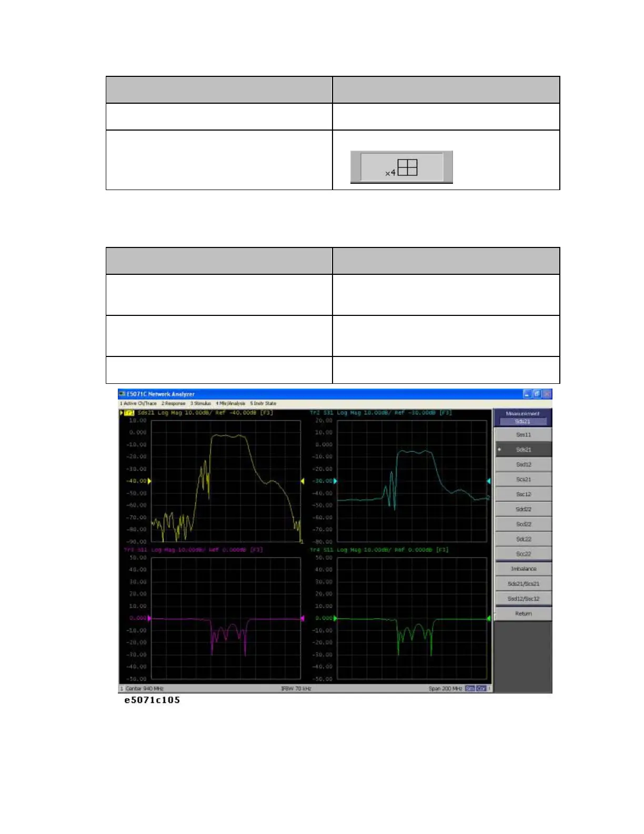Click cyan reference marker at -30.00 on Tr2

(x=336, y=481)
